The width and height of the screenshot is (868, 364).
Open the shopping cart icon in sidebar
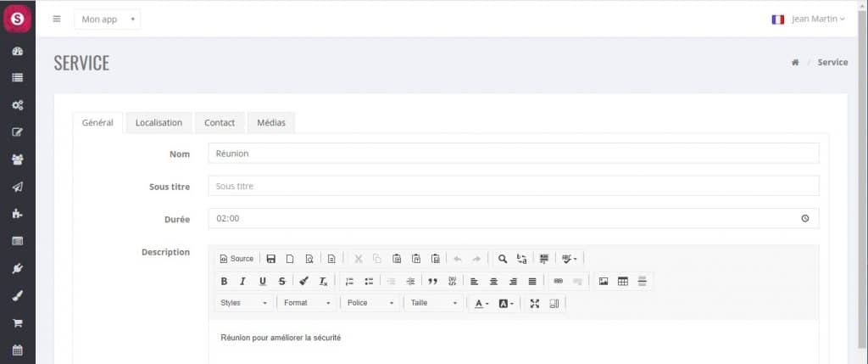tap(17, 323)
